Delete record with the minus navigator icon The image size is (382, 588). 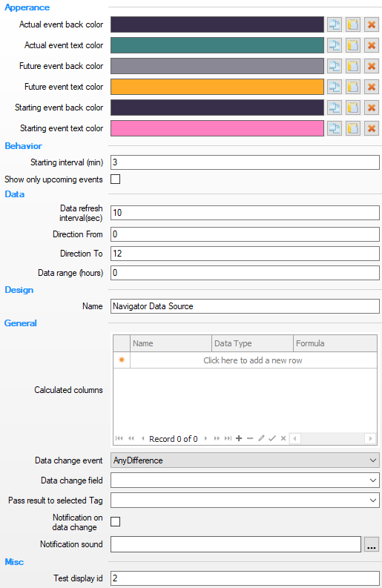[250, 438]
